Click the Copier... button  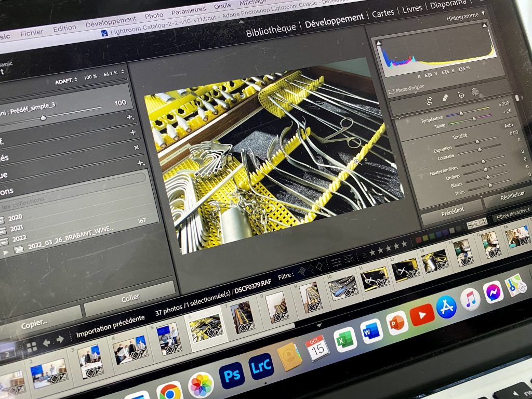pos(34,324)
